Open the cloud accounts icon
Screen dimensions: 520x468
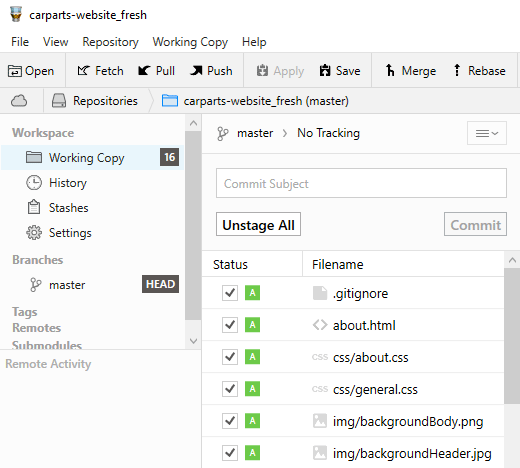(x=19, y=101)
